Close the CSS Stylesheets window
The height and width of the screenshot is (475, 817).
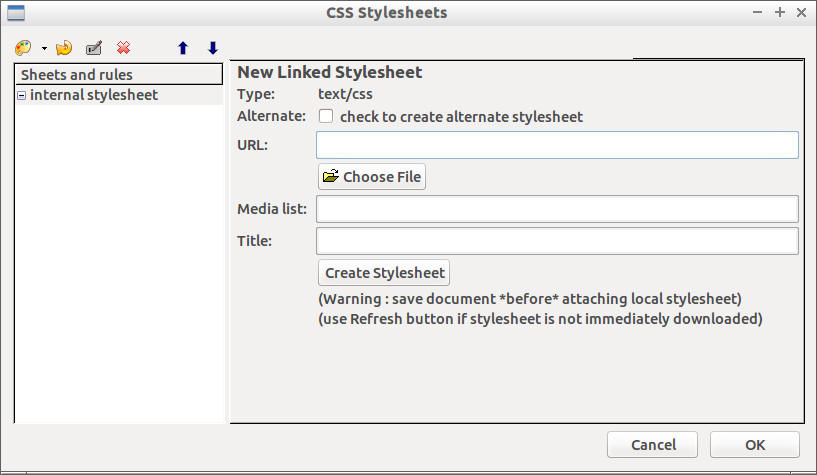[801, 12]
